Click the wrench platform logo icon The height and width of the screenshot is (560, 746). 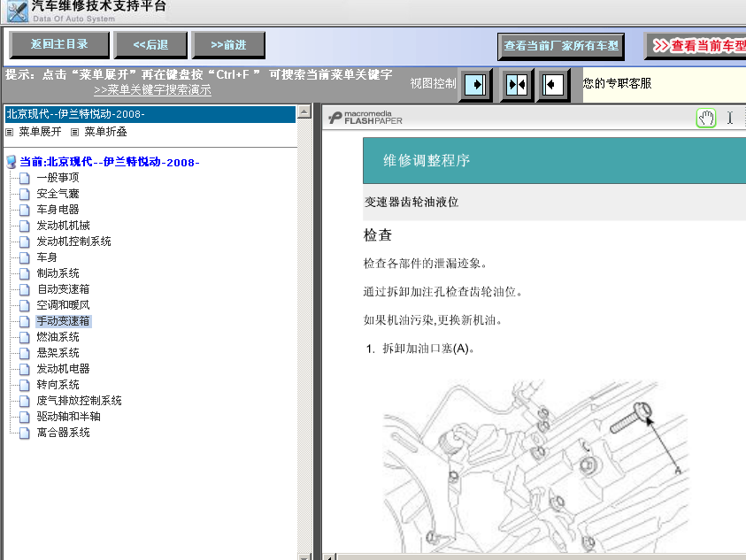[x=17, y=12]
